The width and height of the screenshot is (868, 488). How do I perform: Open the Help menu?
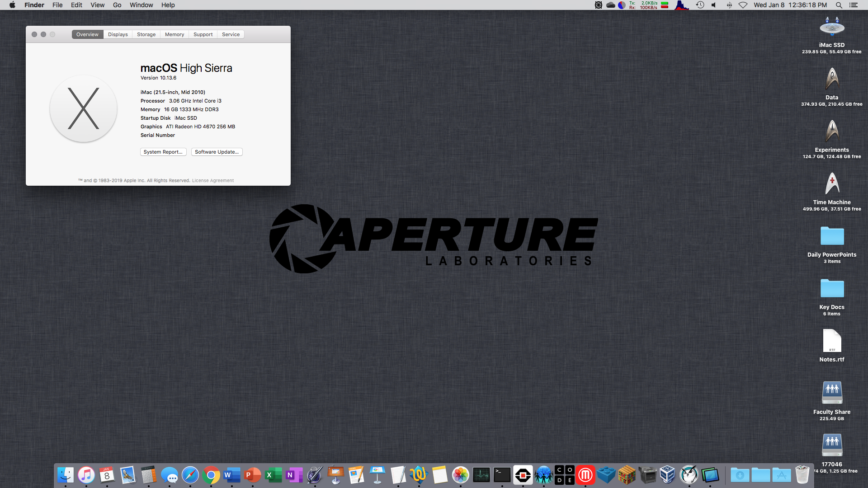168,5
